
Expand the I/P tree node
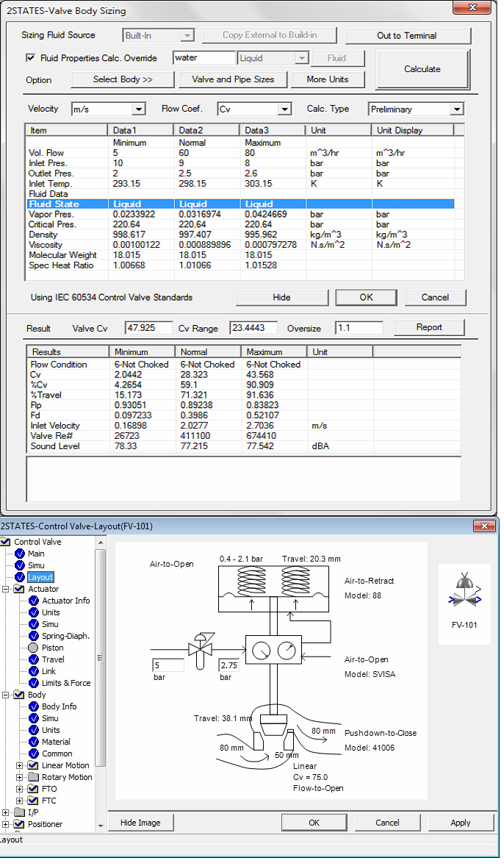7,812
